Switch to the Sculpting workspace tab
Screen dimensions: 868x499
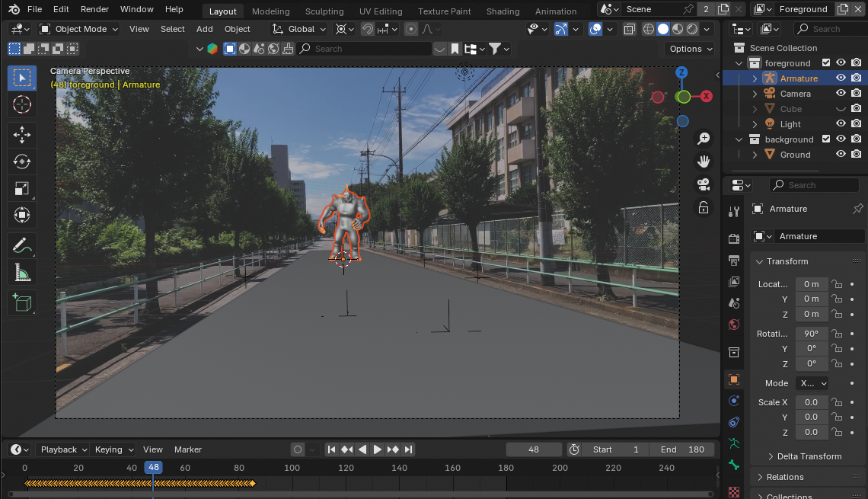pyautogui.click(x=324, y=11)
